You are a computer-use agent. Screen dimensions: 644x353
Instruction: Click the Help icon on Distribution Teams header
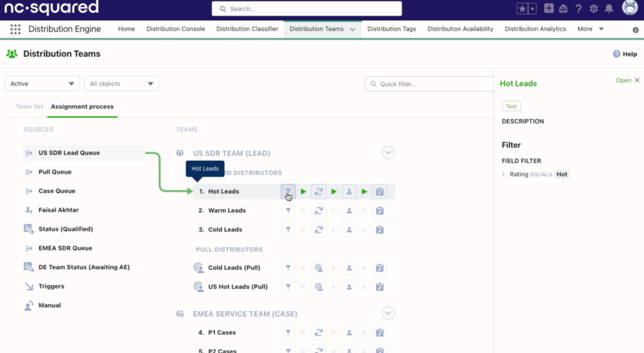pos(616,54)
